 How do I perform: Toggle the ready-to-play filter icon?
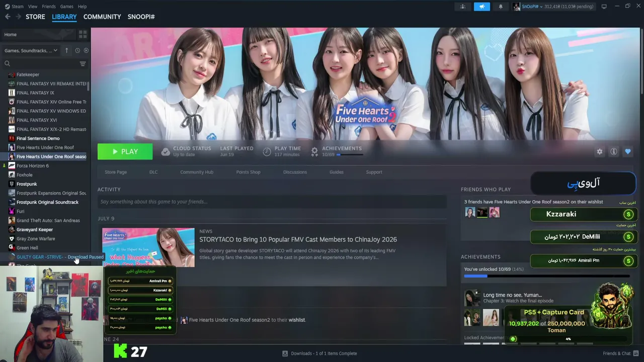point(86,50)
